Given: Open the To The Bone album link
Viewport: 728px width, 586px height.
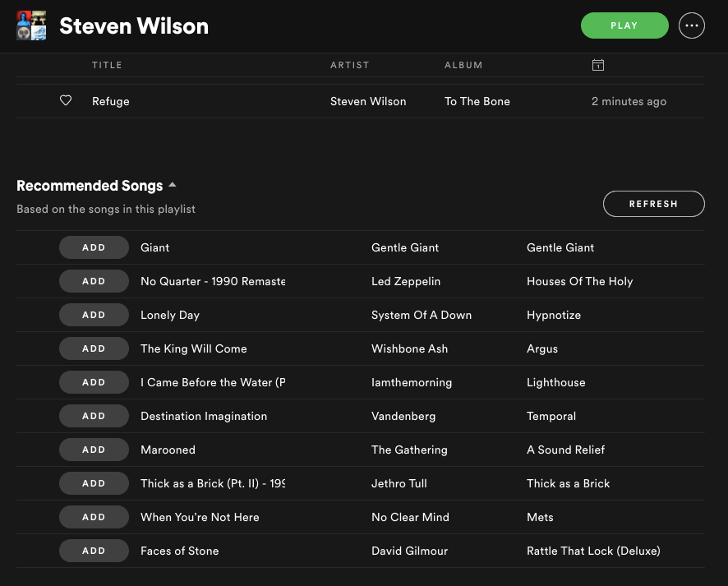Looking at the screenshot, I should pyautogui.click(x=477, y=101).
